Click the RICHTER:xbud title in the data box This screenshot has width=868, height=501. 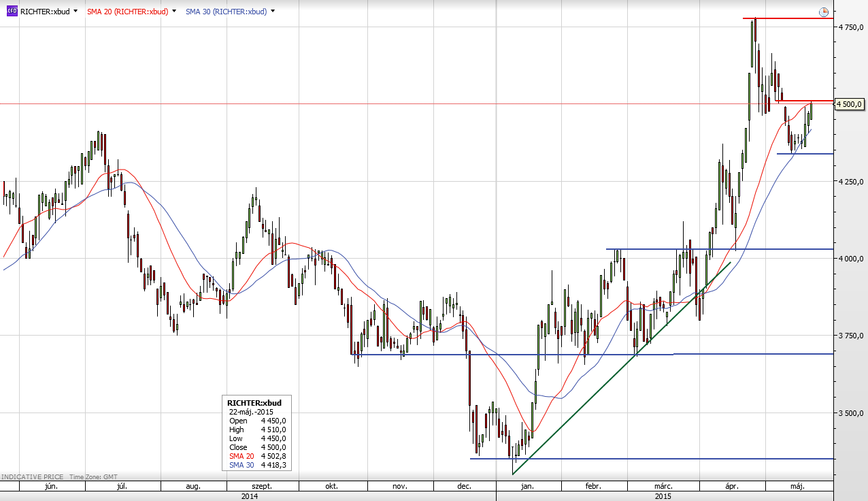pos(254,403)
